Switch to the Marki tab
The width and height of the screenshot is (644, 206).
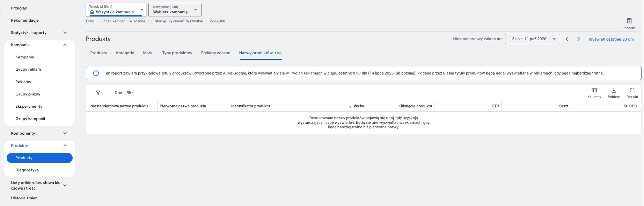coord(148,53)
